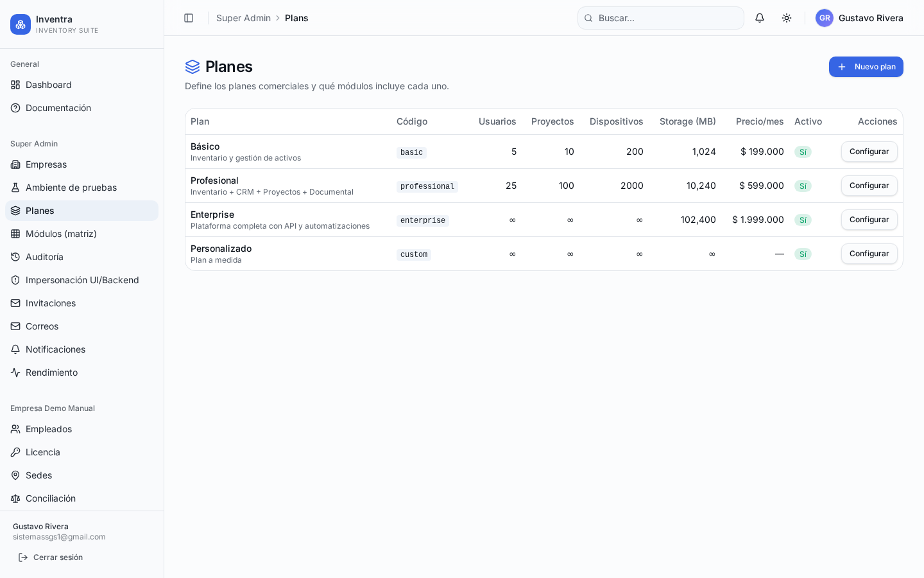Click the Conciliación scale icon
The width and height of the screenshot is (924, 578).
(15, 498)
